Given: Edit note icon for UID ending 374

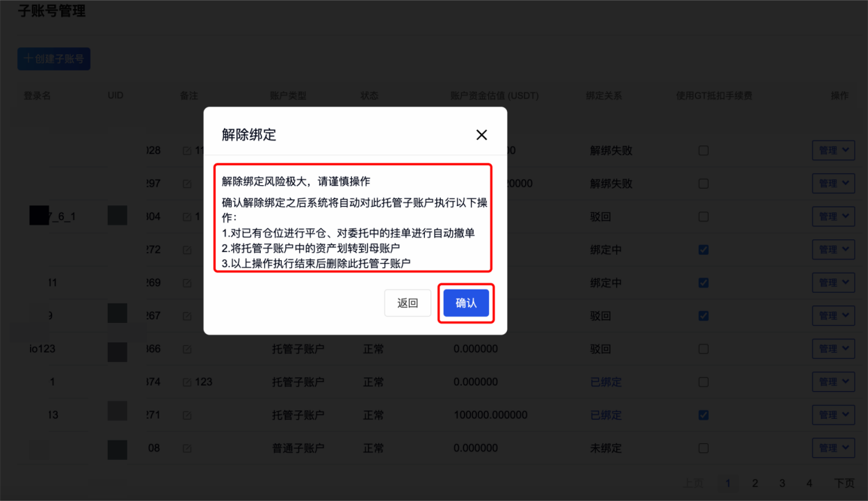Looking at the screenshot, I should pyautogui.click(x=186, y=382).
